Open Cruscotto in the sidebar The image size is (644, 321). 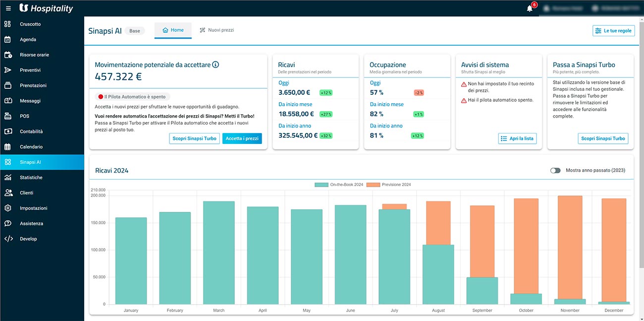point(42,24)
